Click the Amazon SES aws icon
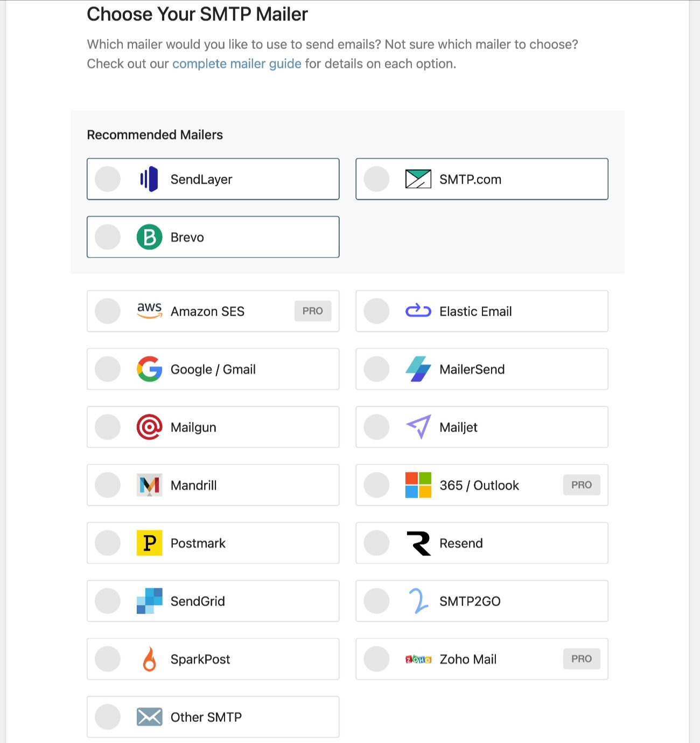 pos(149,311)
